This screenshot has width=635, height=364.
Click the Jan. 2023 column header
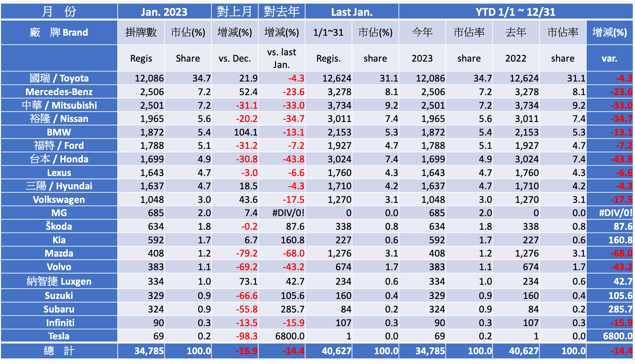(x=164, y=12)
